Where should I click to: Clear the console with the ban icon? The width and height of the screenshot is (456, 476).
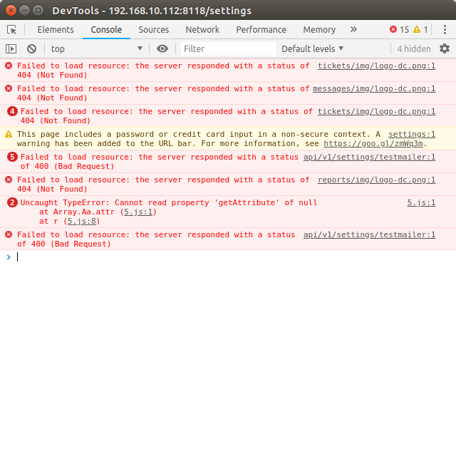[31, 49]
